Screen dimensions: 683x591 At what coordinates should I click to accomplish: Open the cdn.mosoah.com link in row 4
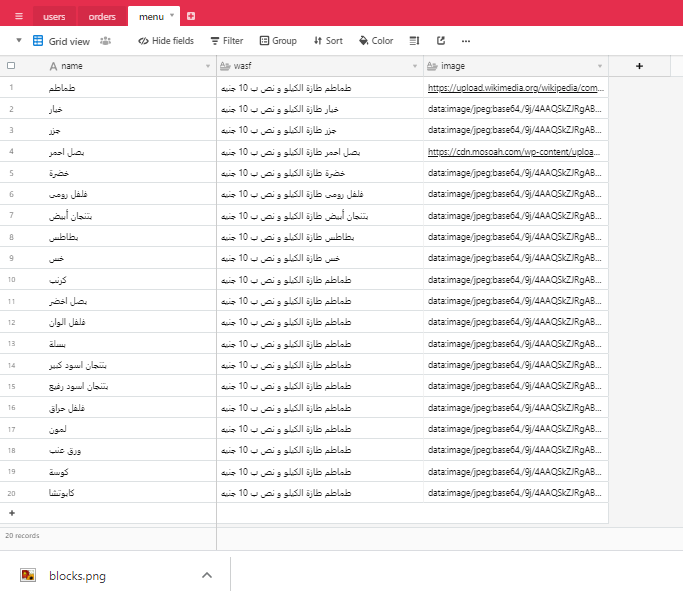[514, 152]
